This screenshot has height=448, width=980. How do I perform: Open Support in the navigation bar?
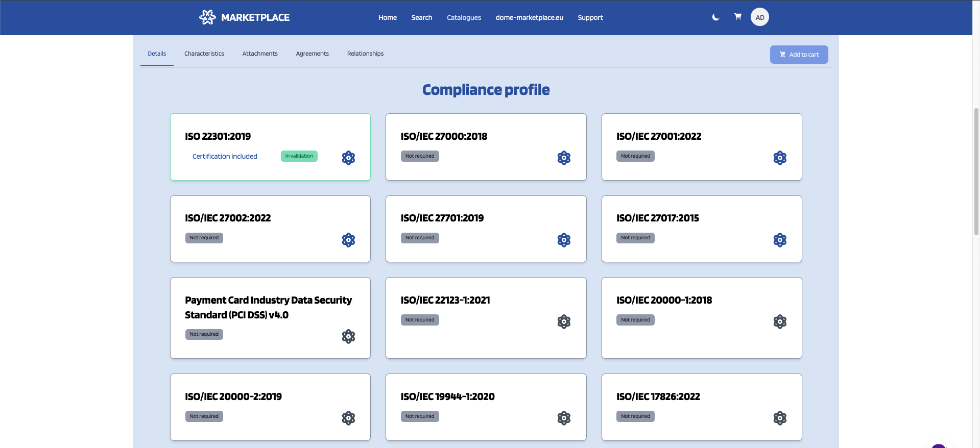(x=590, y=17)
